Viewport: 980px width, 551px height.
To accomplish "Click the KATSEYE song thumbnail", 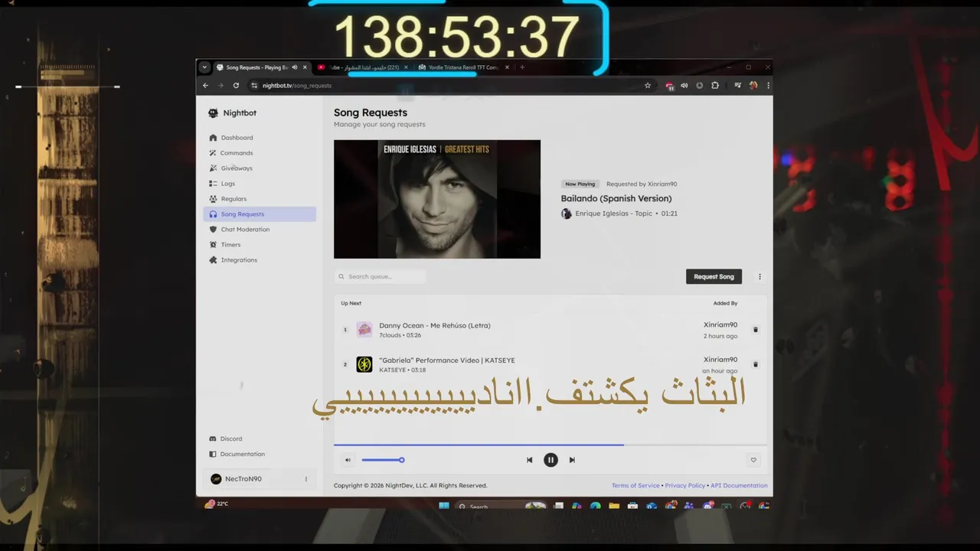I will coord(364,364).
